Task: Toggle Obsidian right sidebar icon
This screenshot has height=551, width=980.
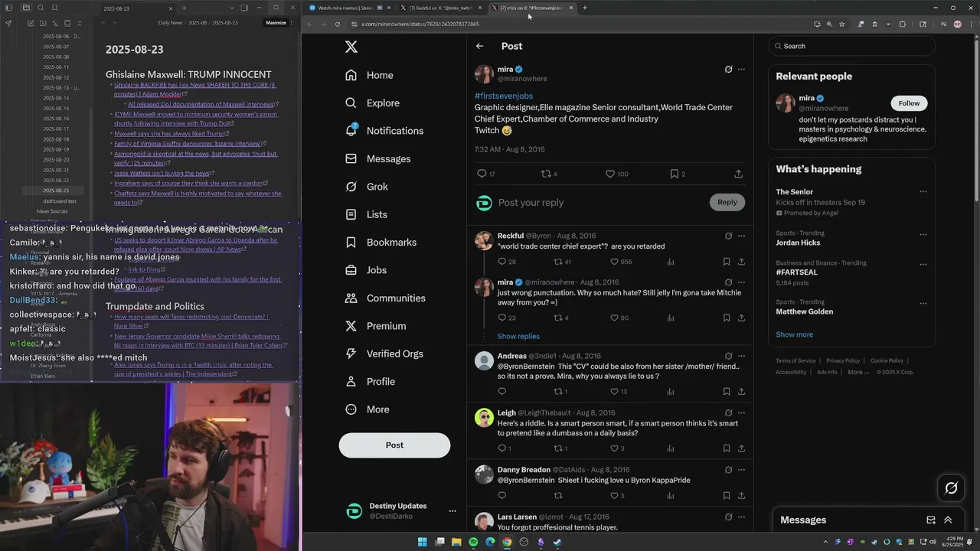Action: [x=244, y=8]
